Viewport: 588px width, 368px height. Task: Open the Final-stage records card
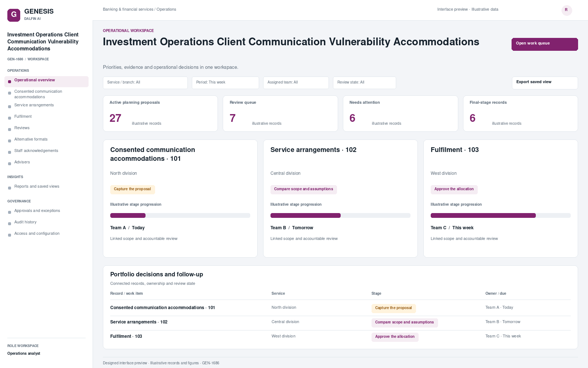click(x=520, y=113)
